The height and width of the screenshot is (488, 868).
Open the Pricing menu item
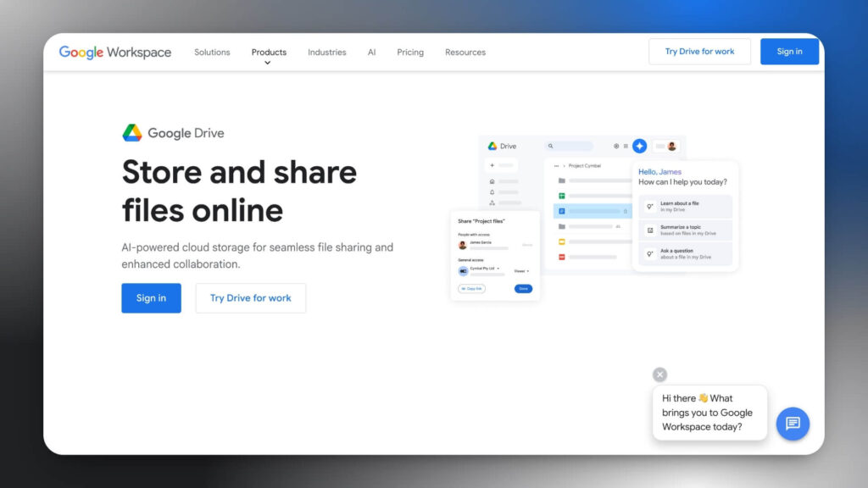click(x=410, y=53)
